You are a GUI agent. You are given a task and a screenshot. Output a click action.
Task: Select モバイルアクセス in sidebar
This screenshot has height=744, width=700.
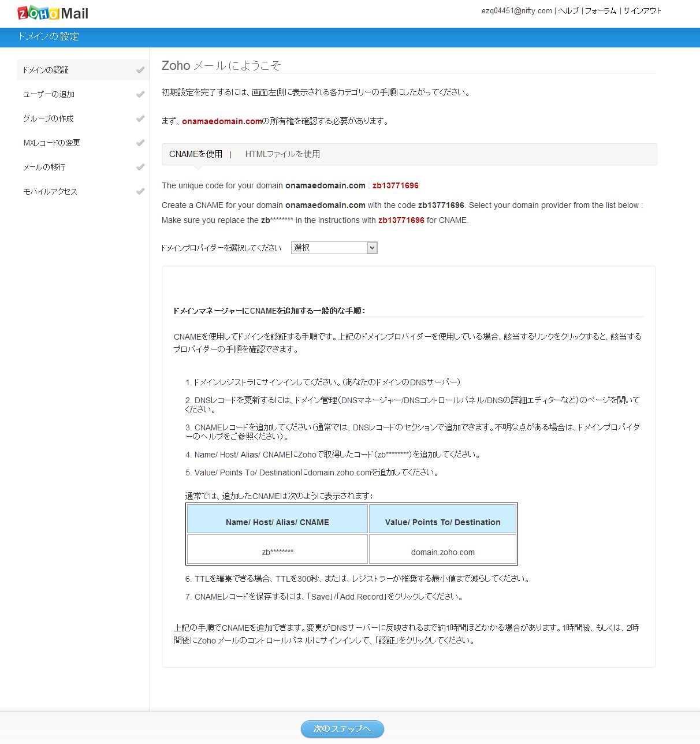[83, 191]
